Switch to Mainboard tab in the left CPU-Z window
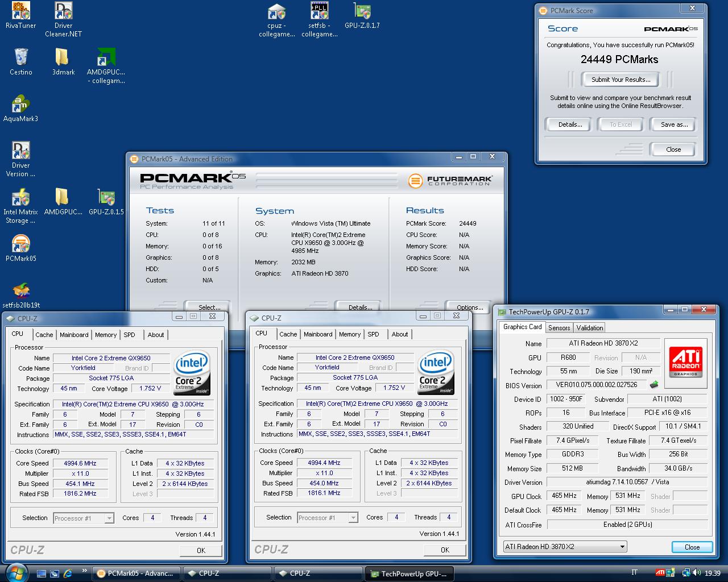Viewport: 728px width, 582px height. click(74, 335)
